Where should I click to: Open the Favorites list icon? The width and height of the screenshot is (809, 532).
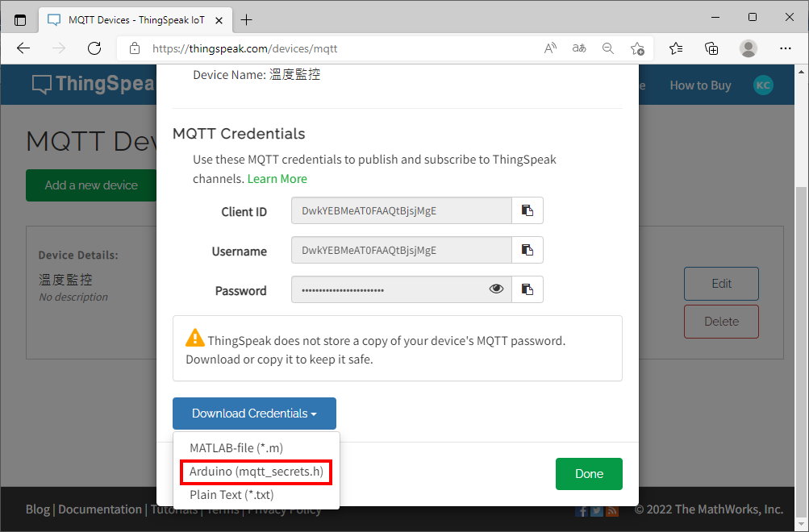(x=676, y=48)
